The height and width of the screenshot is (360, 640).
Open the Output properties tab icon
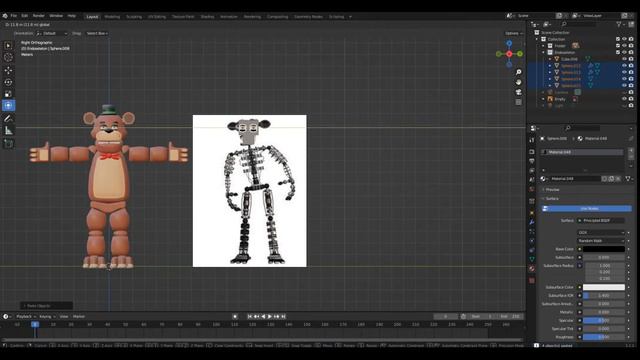tap(531, 161)
